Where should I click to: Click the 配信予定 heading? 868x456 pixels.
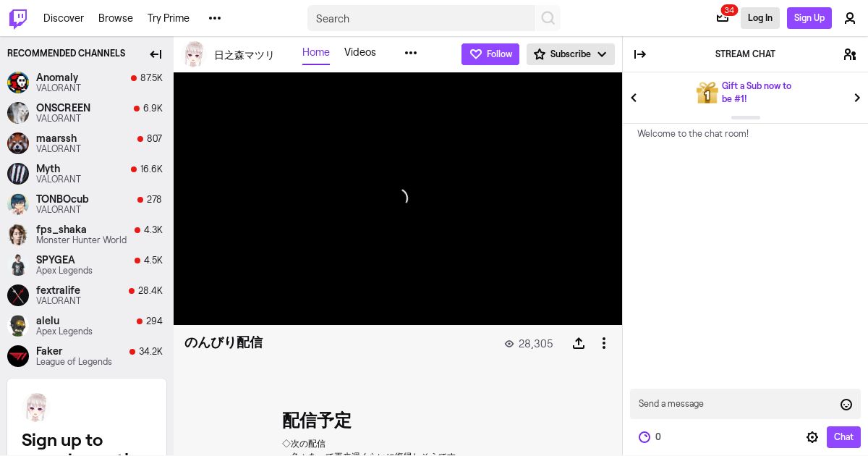point(317,420)
